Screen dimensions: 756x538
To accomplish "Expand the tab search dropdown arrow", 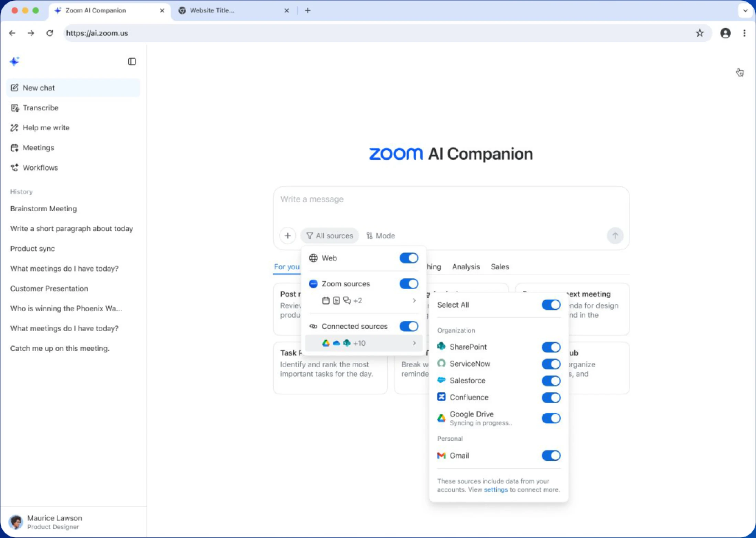I will [745, 11].
